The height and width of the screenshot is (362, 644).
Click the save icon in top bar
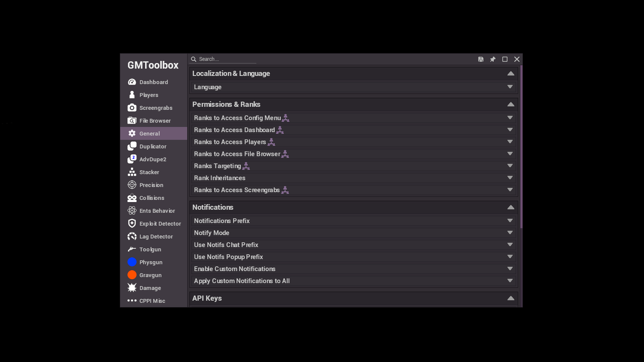coord(481,59)
